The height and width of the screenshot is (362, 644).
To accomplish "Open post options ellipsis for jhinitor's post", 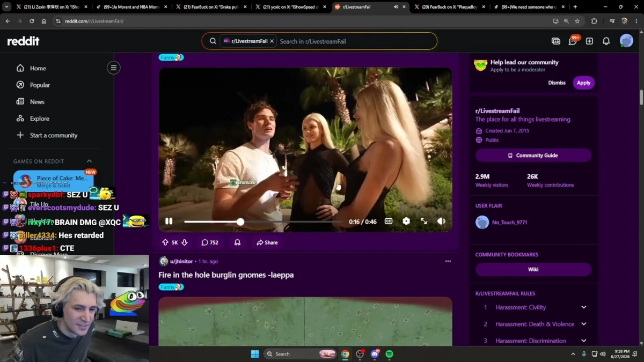I will click(448, 261).
